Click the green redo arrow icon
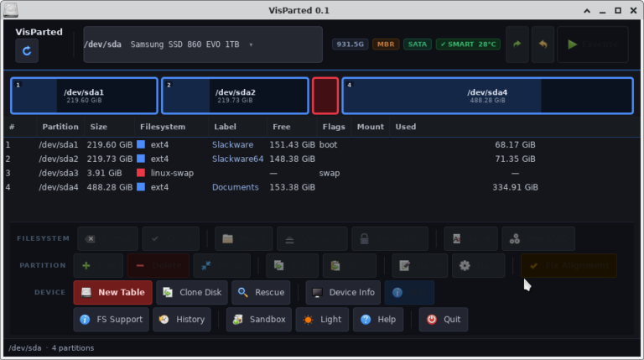The width and height of the screenshot is (644, 360). (517, 44)
